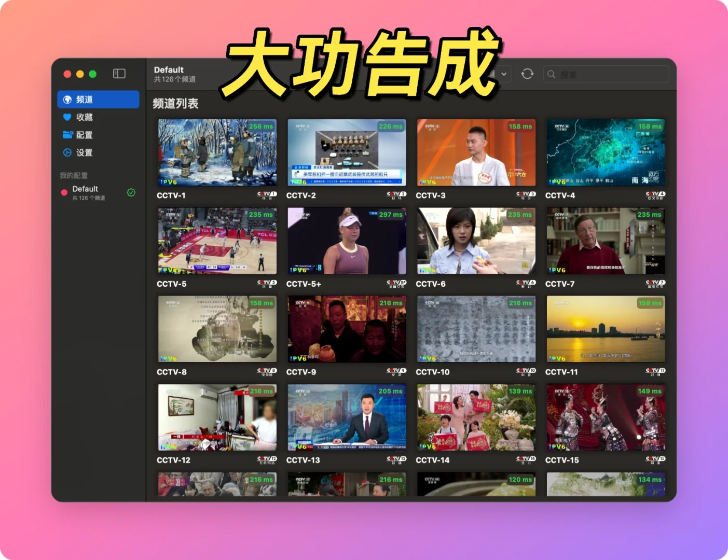Switch to the 频道 section
This screenshot has width=728, height=560.
tap(83, 99)
